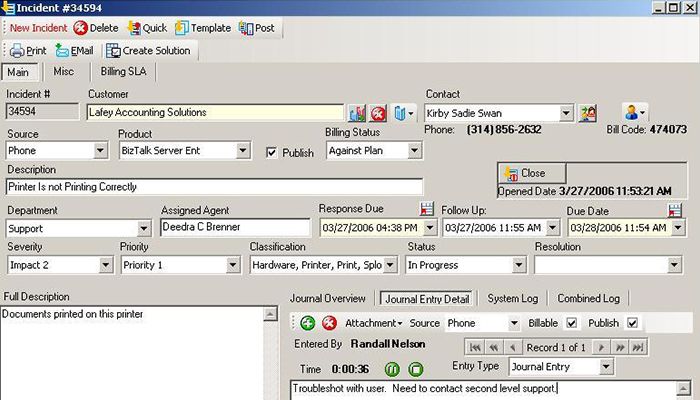Toggle the Publish checkbox near Product
Image resolution: width=700 pixels, height=400 pixels.
point(271,153)
